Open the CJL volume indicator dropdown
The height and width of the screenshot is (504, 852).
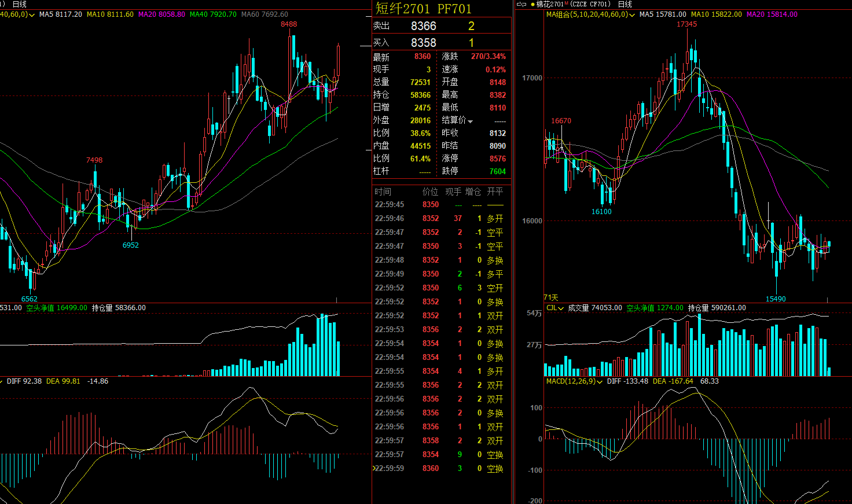pos(561,308)
